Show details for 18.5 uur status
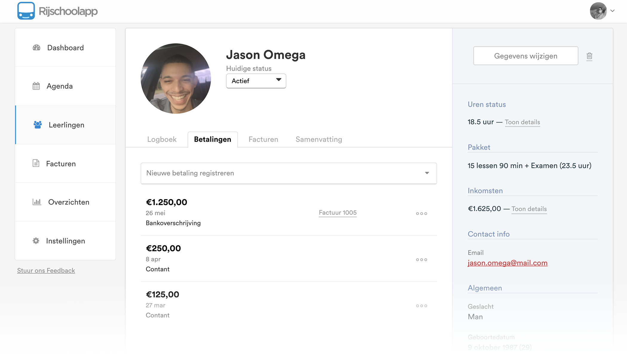Viewport: 627px width, 364px height. click(522, 122)
